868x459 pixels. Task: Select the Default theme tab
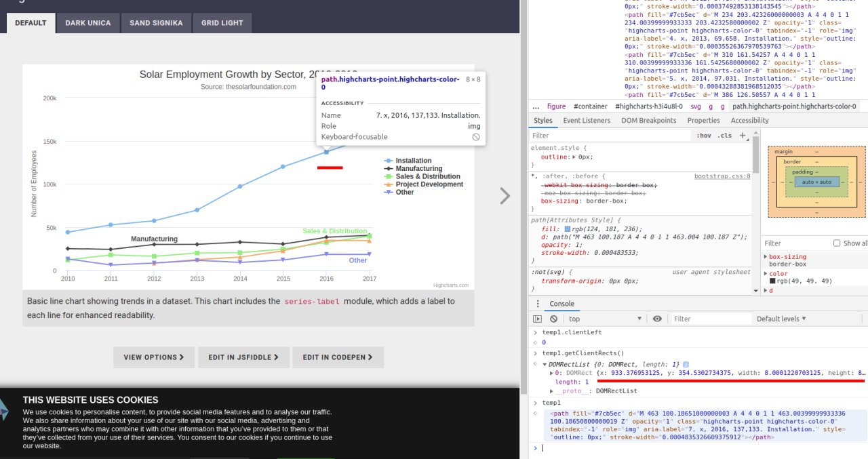pos(31,23)
